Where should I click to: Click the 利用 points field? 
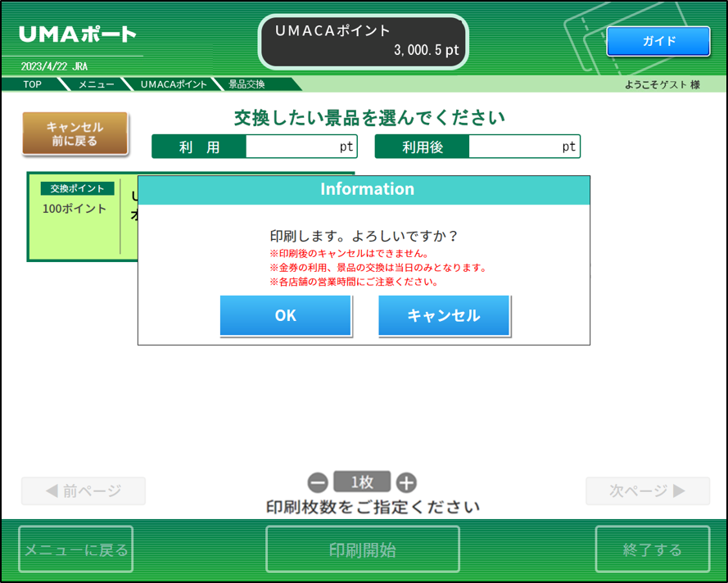pyautogui.click(x=301, y=147)
